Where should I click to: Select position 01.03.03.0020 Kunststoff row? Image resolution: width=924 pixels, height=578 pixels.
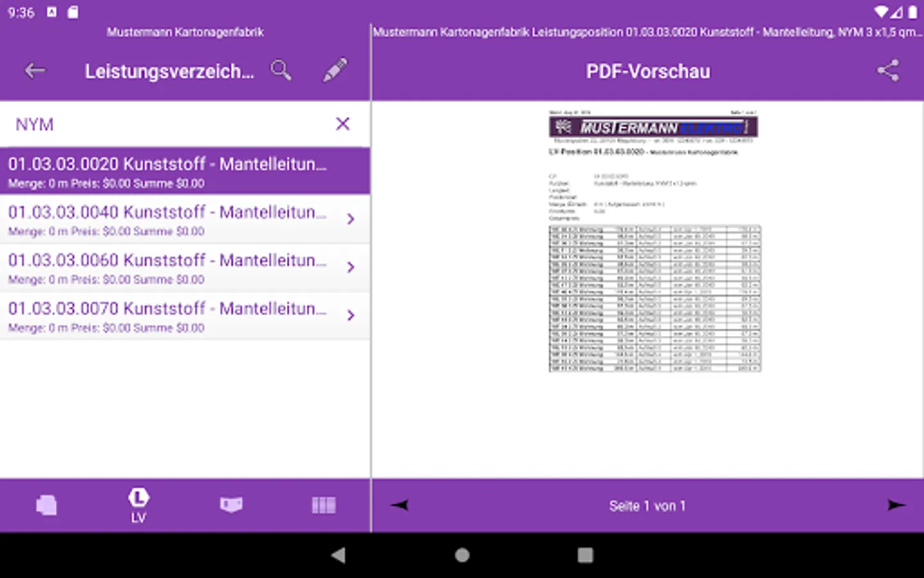pyautogui.click(x=185, y=171)
